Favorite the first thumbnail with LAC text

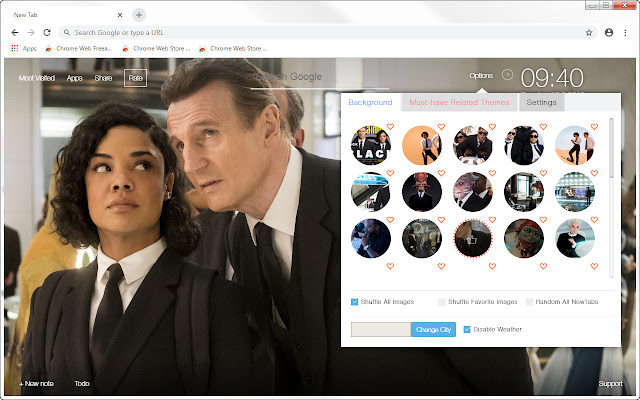390,127
